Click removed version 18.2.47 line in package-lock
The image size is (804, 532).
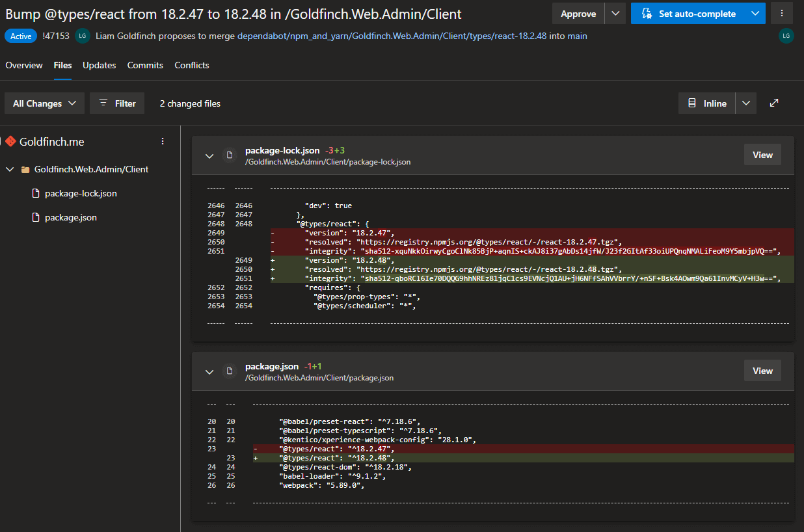(532, 233)
